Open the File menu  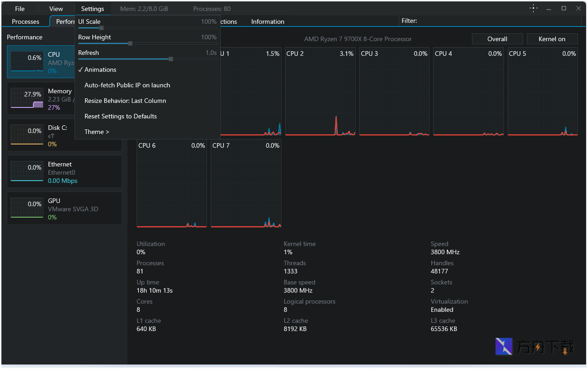pyautogui.click(x=20, y=9)
